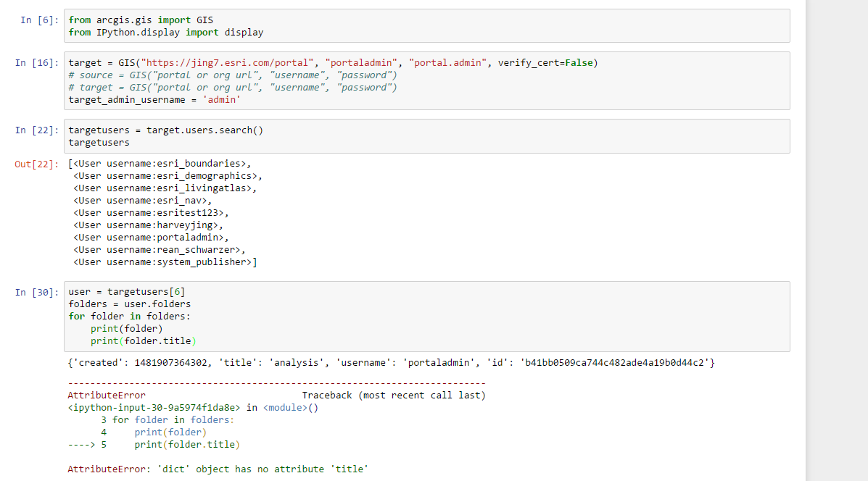Click the In [6] prompt label

pos(39,20)
